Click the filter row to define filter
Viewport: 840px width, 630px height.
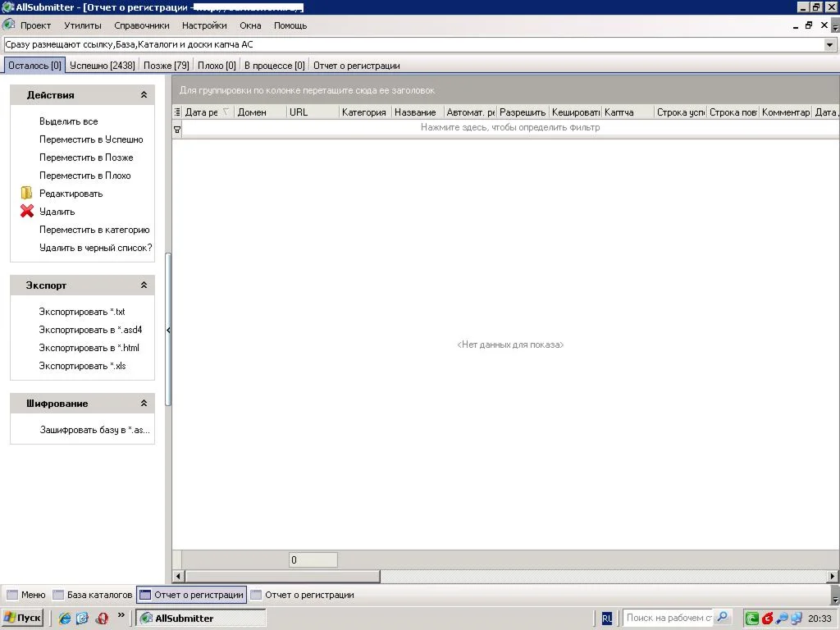(510, 127)
